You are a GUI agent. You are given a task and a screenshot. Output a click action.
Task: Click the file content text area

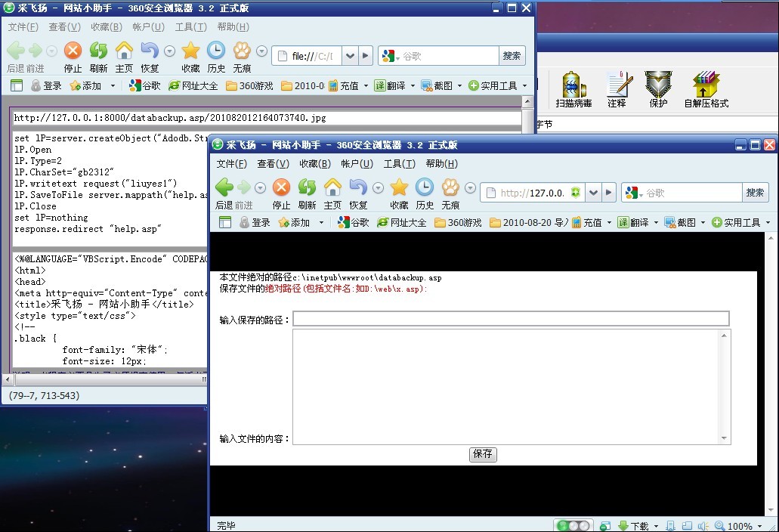[512, 387]
